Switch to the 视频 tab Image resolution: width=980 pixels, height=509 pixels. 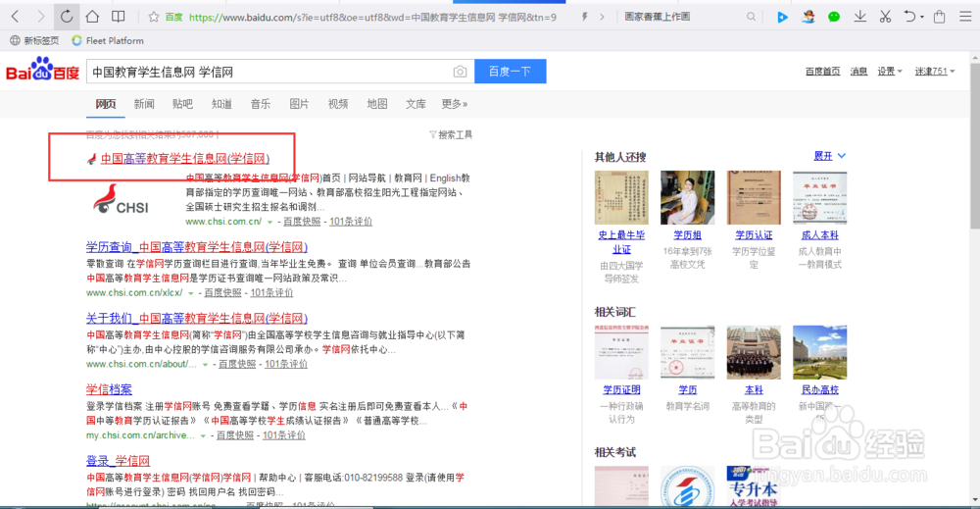pos(337,104)
